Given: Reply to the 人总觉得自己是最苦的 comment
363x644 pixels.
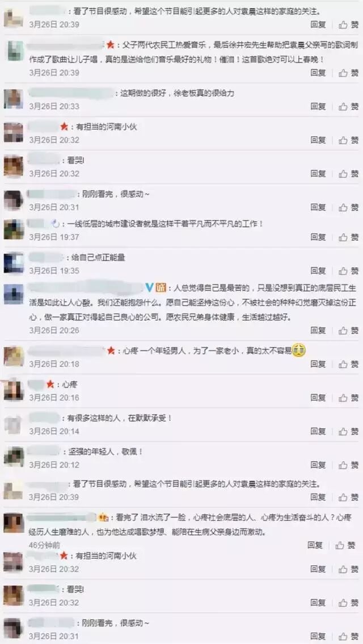Looking at the screenshot, I should 318,330.
